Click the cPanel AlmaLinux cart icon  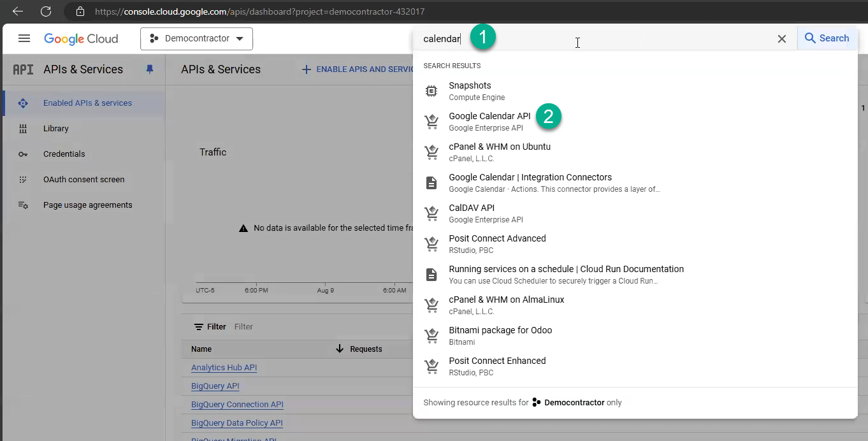(x=431, y=305)
